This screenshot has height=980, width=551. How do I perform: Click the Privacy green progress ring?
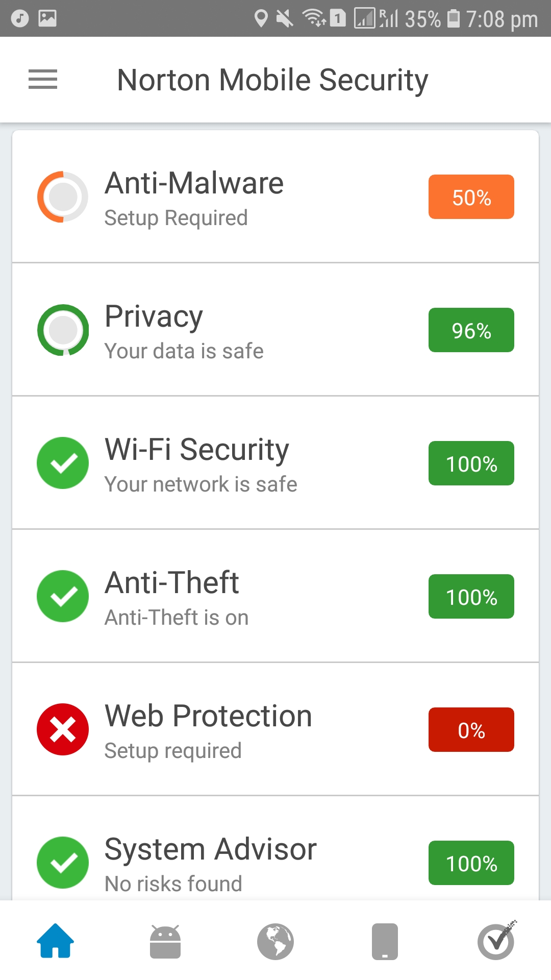click(x=63, y=330)
